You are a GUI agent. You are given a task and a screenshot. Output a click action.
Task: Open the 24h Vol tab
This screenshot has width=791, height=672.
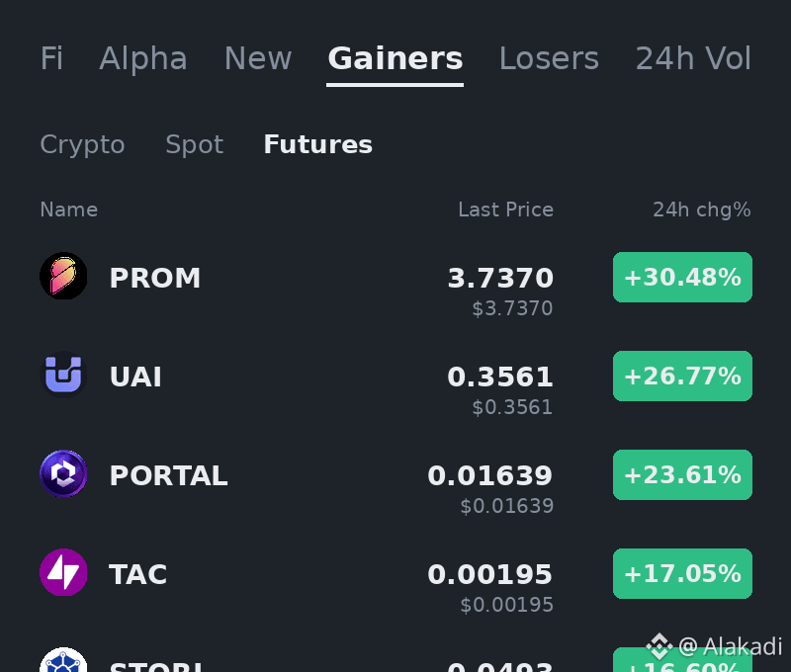click(693, 58)
